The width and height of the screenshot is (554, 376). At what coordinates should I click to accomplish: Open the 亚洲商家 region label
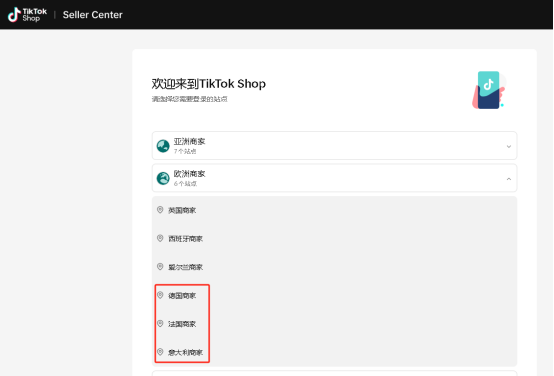tap(189, 142)
